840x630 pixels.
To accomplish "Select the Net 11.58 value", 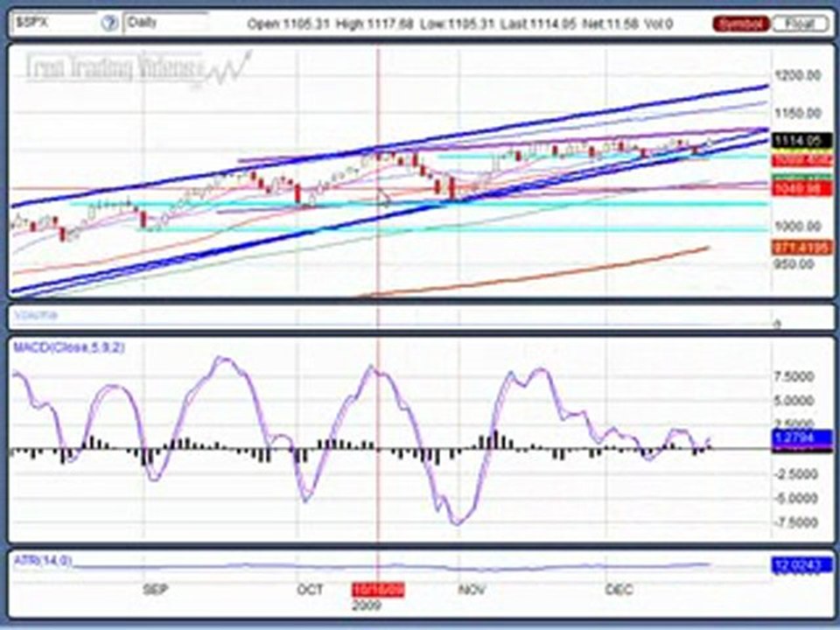I will 610,24.
